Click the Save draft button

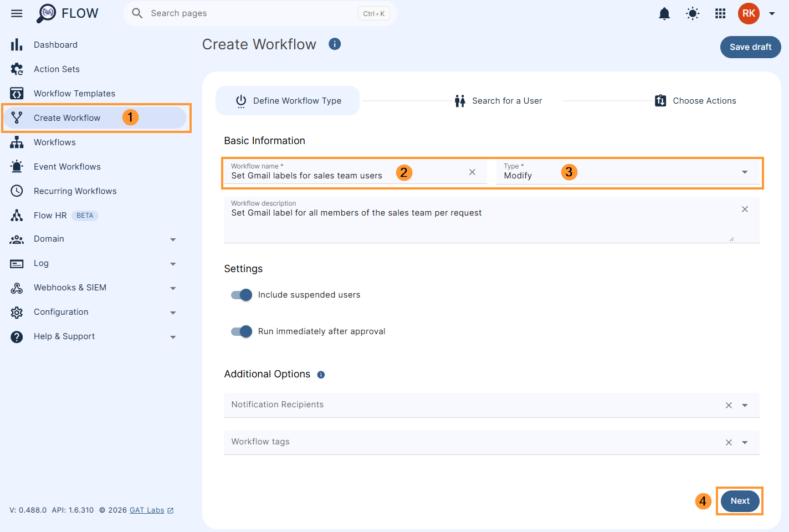coord(750,47)
